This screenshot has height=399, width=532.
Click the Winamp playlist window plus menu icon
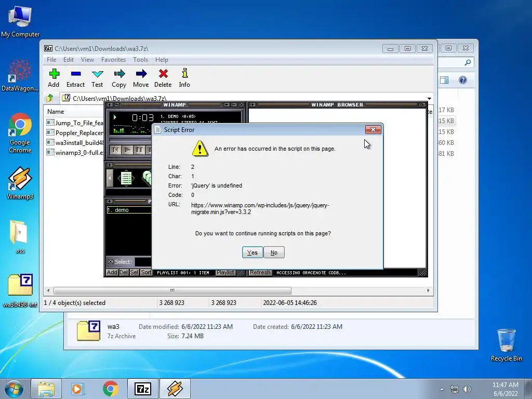pyautogui.click(x=110, y=201)
